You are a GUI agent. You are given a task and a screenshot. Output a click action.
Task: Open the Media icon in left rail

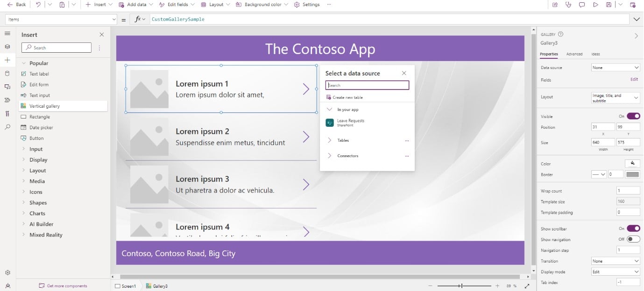pos(7,87)
